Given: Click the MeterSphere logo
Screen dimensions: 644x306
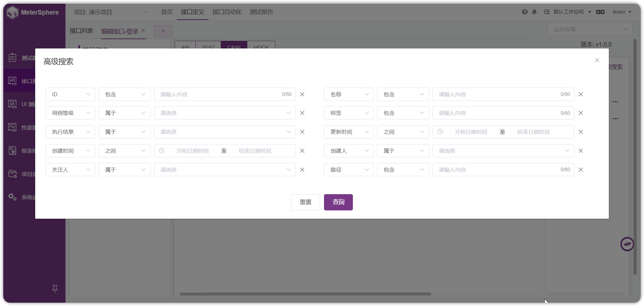Looking at the screenshot, I should [x=33, y=13].
